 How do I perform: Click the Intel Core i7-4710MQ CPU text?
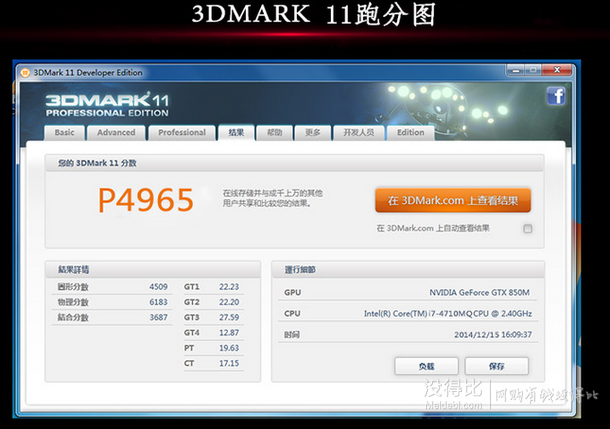coord(448,313)
